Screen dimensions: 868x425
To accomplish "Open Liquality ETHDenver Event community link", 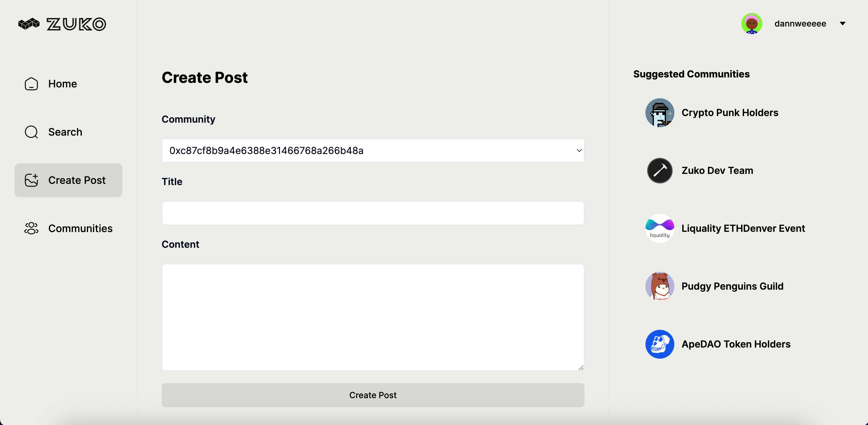I will point(743,228).
